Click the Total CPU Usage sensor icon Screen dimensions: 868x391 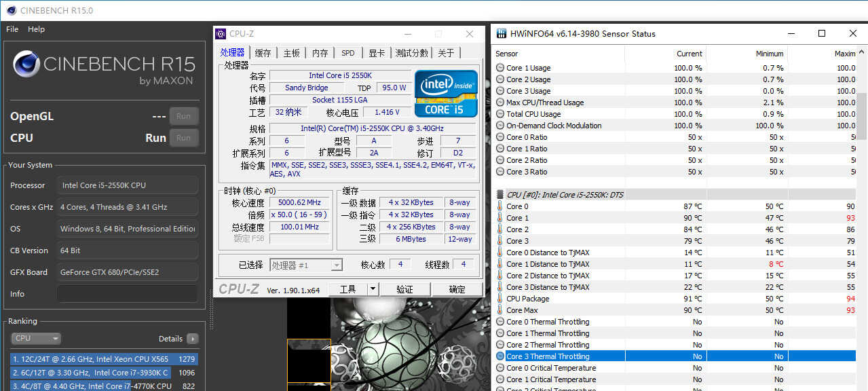point(500,114)
